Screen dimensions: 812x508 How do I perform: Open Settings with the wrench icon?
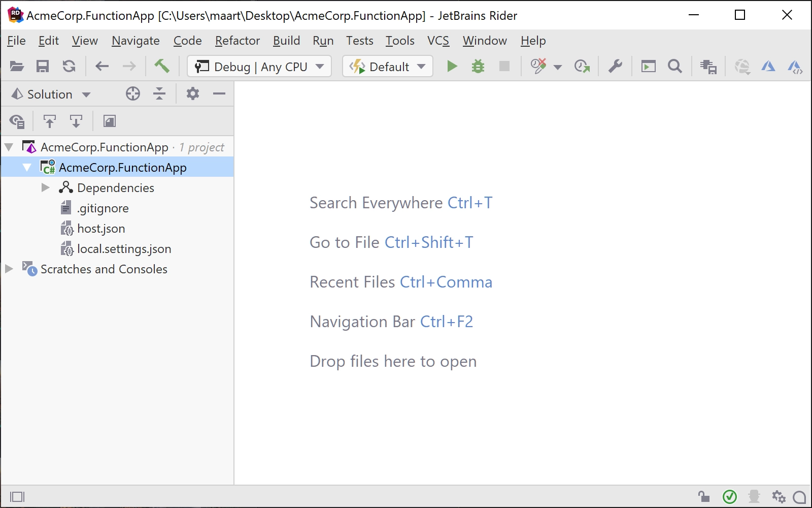click(615, 67)
